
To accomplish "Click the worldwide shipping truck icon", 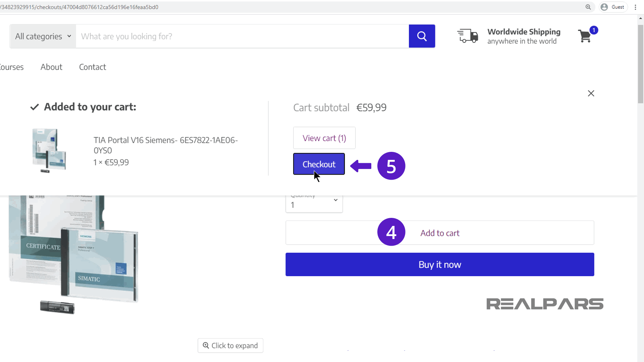I will (x=468, y=36).
